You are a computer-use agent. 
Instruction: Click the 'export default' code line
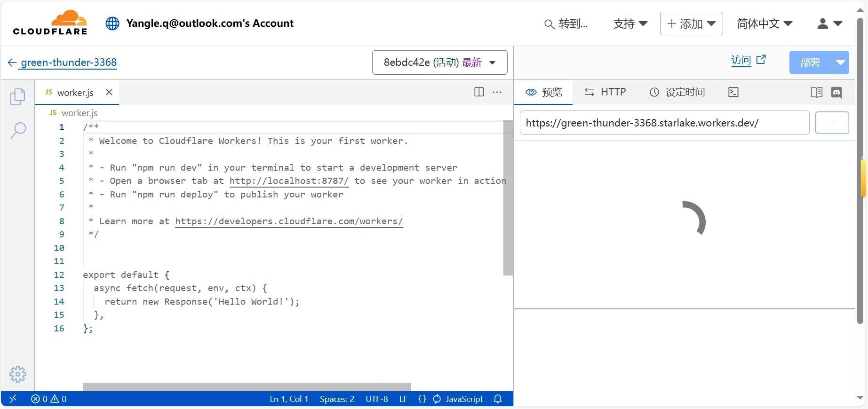pyautogui.click(x=126, y=275)
